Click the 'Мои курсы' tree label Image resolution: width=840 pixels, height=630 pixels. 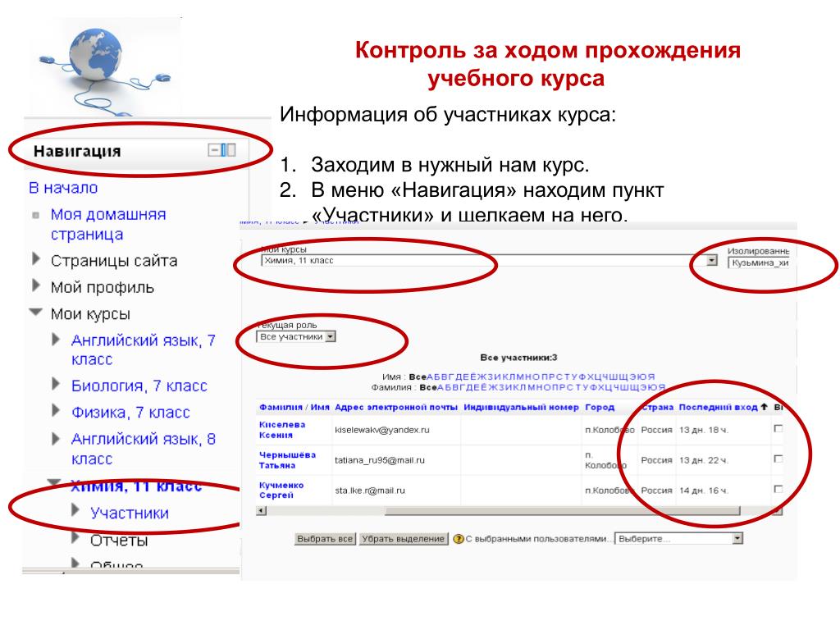click(90, 314)
